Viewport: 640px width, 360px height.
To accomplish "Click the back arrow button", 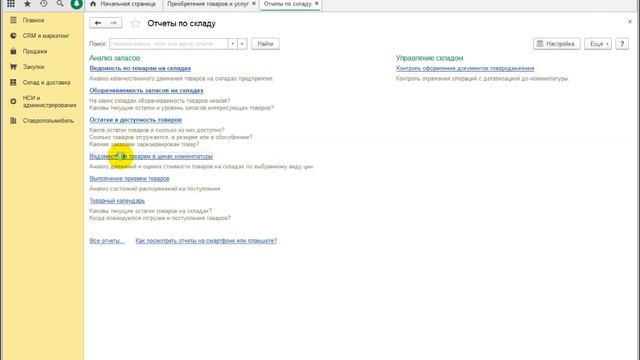I will click(98, 23).
